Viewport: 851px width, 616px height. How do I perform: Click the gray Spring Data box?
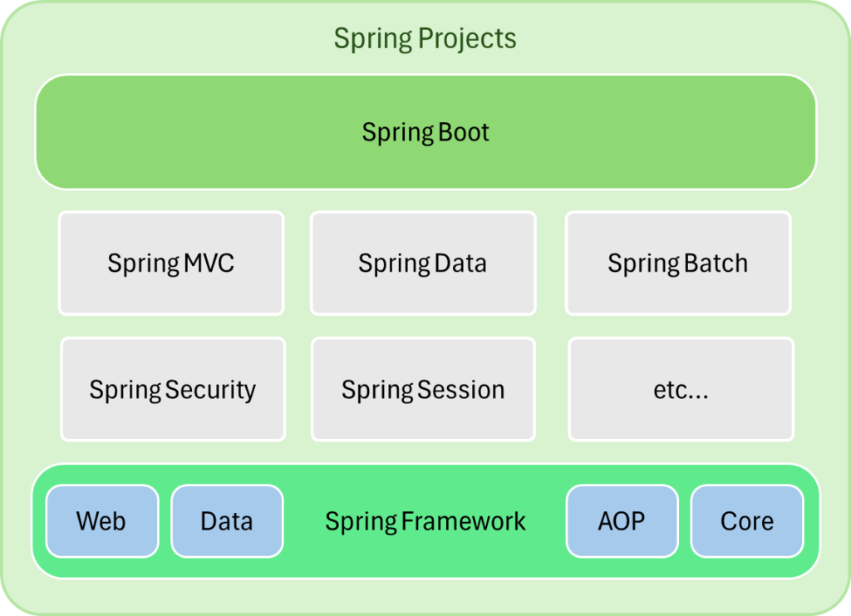(x=423, y=264)
